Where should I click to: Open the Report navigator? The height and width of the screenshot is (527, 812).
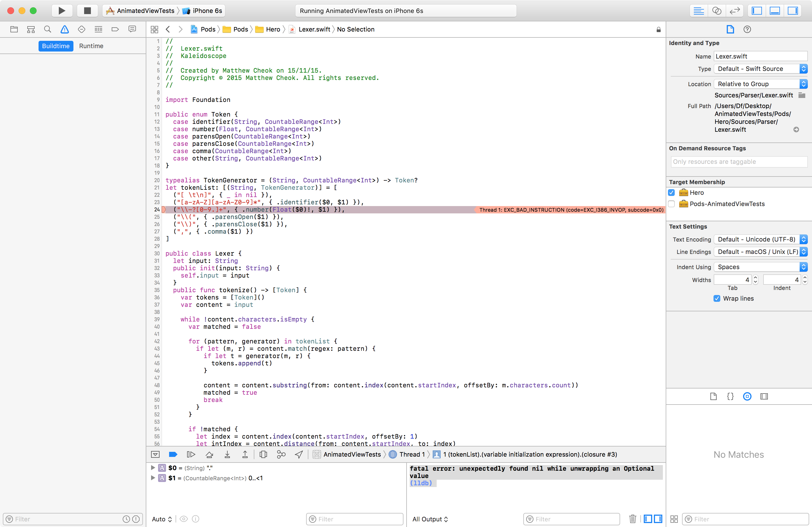(x=132, y=29)
